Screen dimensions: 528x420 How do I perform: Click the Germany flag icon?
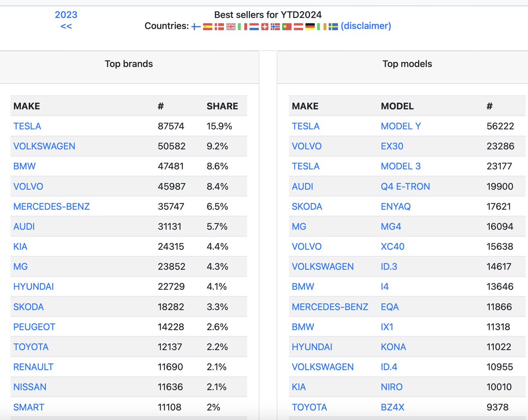point(310,26)
